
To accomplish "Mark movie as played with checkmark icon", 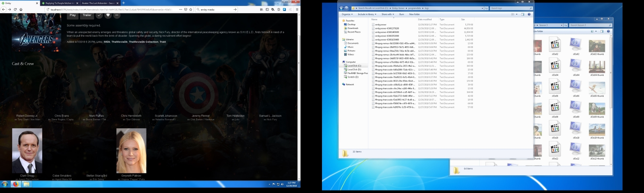I will point(99,15).
